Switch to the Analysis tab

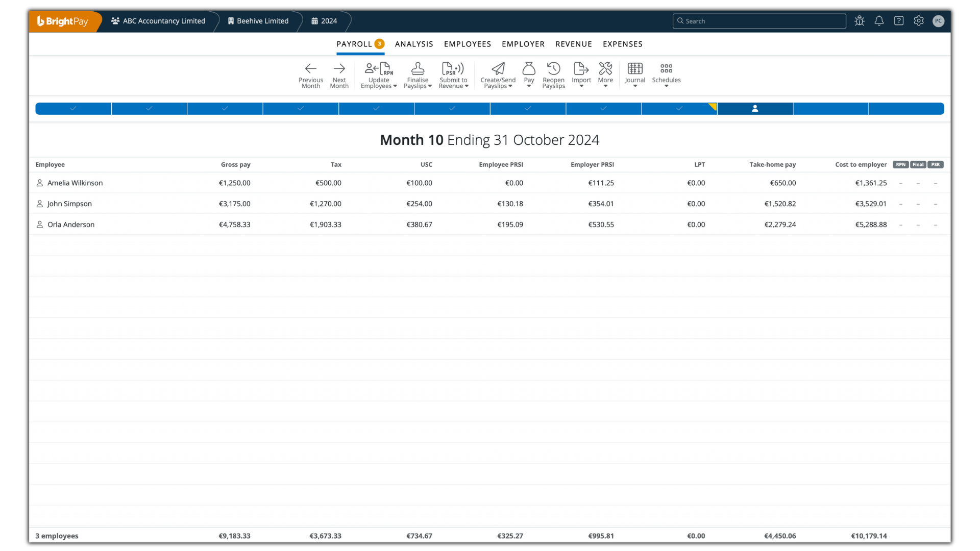(414, 44)
